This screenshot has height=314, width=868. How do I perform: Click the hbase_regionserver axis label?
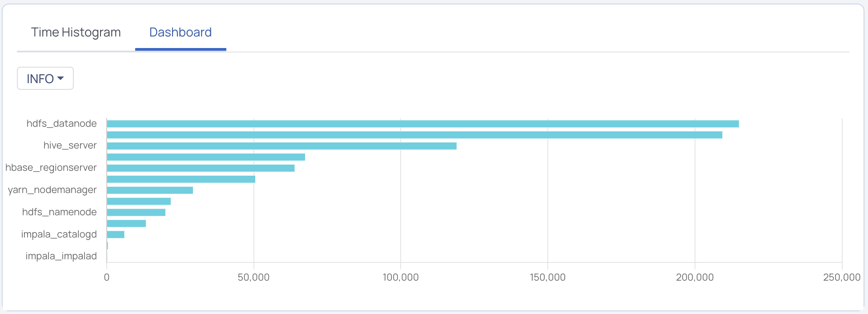click(x=51, y=168)
